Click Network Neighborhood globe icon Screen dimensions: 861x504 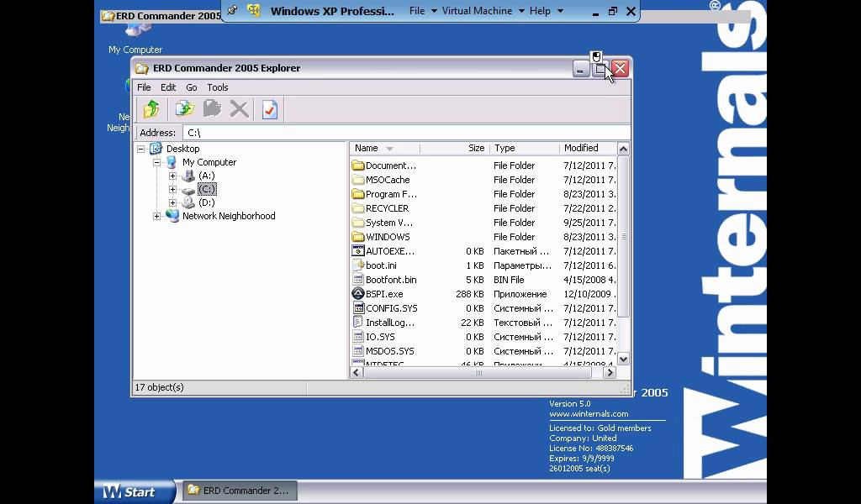click(172, 216)
